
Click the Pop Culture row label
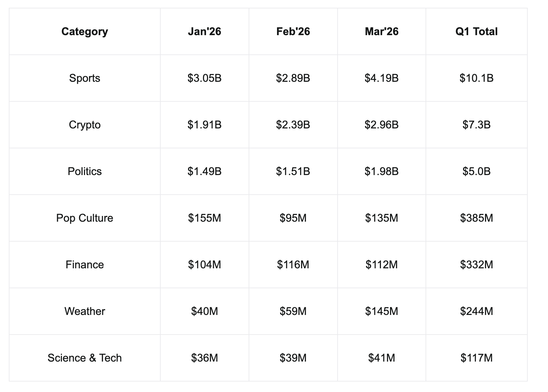pyautogui.click(x=85, y=218)
